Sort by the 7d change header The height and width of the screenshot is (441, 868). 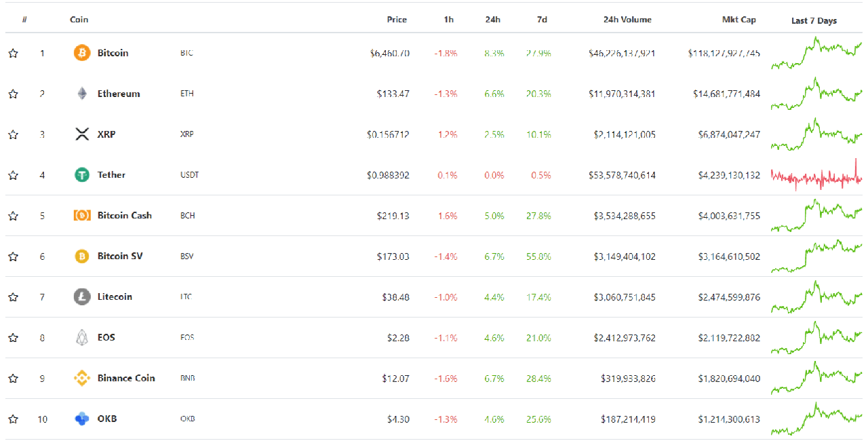click(x=542, y=20)
